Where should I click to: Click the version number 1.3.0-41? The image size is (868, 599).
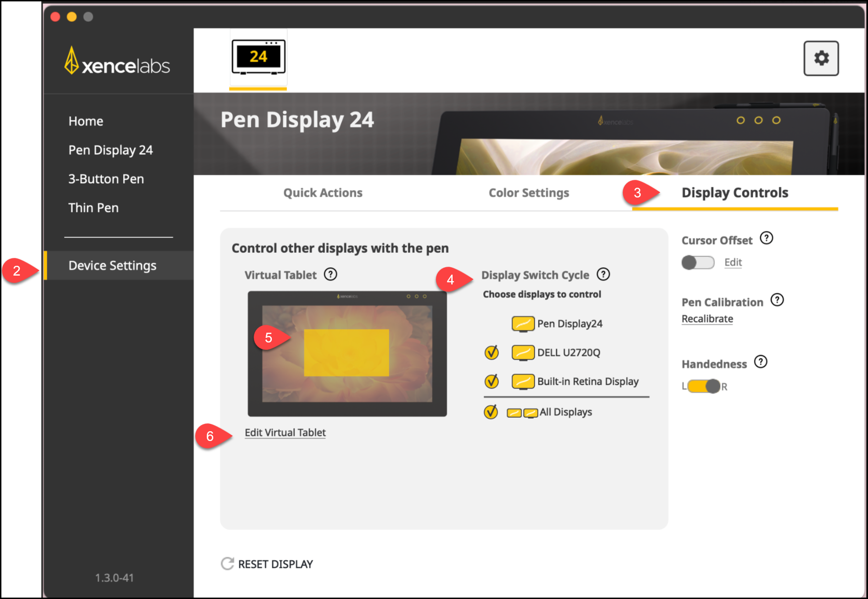coord(114,578)
